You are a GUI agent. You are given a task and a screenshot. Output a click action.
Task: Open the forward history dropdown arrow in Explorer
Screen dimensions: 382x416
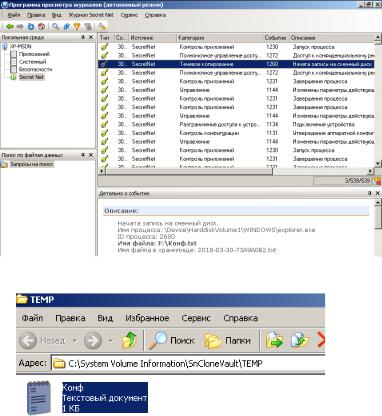click(110, 341)
